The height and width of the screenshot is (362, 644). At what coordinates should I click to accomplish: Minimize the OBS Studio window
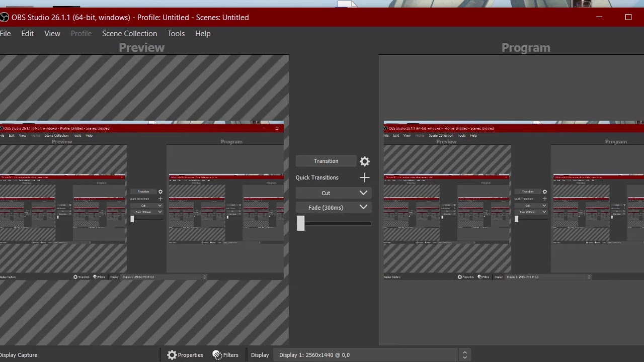(599, 17)
